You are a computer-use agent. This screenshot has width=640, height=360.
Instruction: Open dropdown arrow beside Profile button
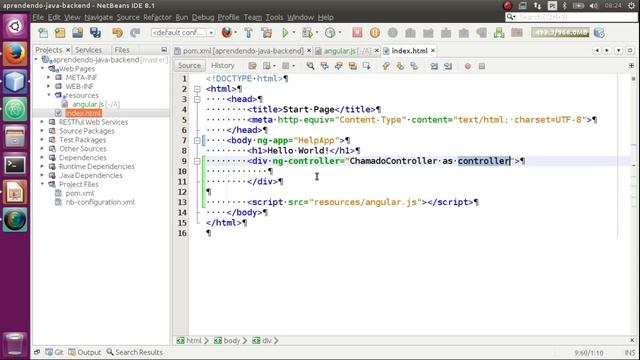340,33
